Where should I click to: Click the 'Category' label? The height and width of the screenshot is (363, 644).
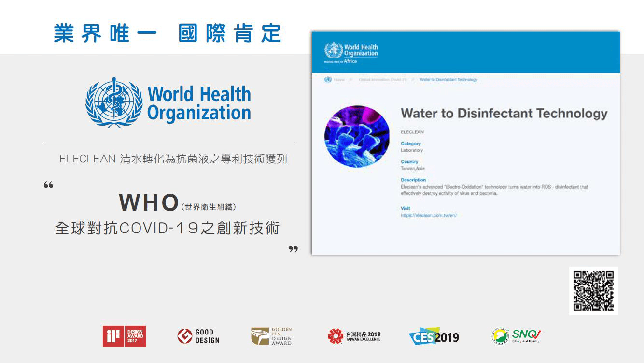pos(411,144)
